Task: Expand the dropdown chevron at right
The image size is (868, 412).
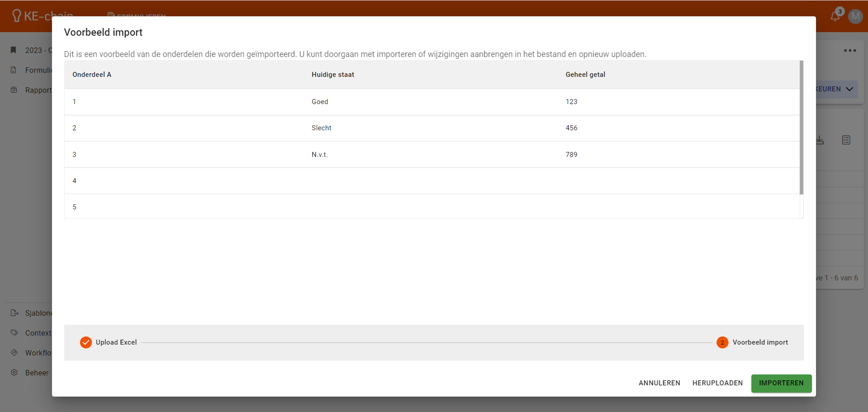Action: [849, 89]
